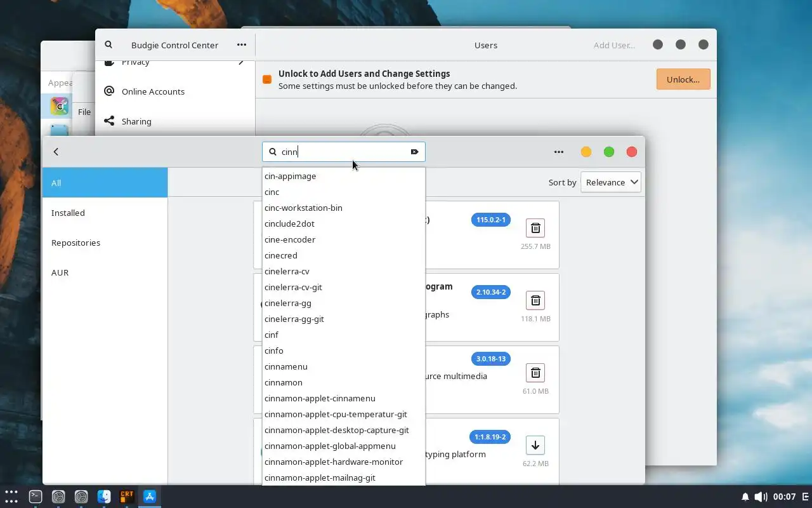Choose cinclude2dot suggestion
The image size is (812, 508).
(343, 224)
